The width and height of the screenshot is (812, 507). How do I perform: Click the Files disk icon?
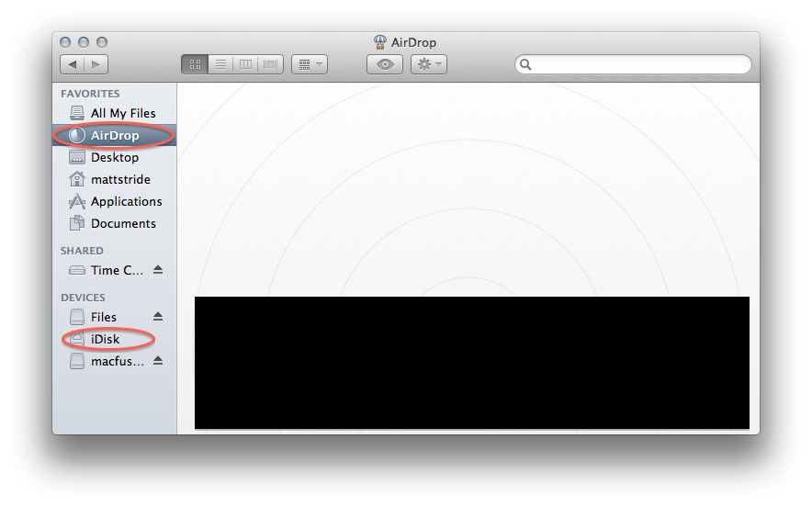[x=77, y=317]
